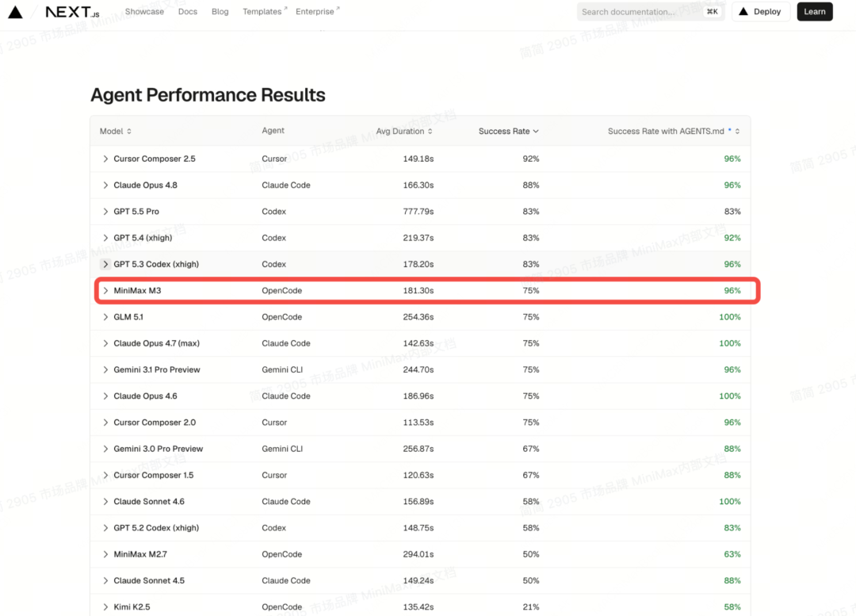Open the Showcase nav item

(x=144, y=11)
